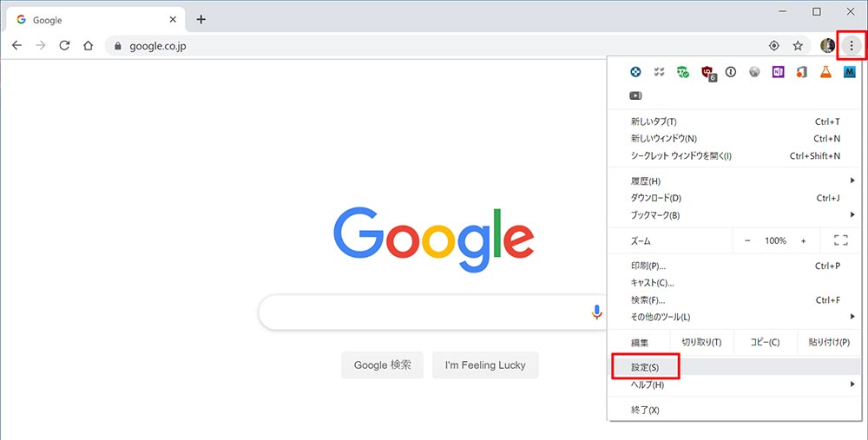Choose 終了(X) to exit Chrome

pos(734,410)
